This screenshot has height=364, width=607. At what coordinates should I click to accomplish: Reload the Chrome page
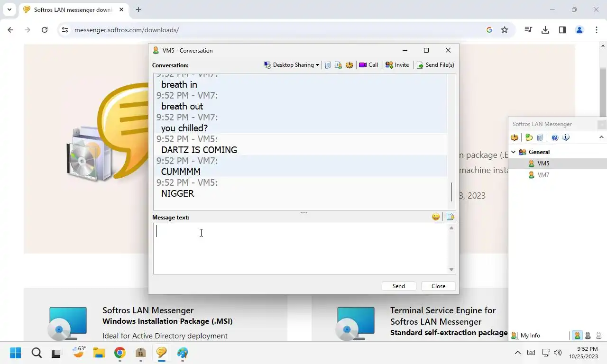45,30
